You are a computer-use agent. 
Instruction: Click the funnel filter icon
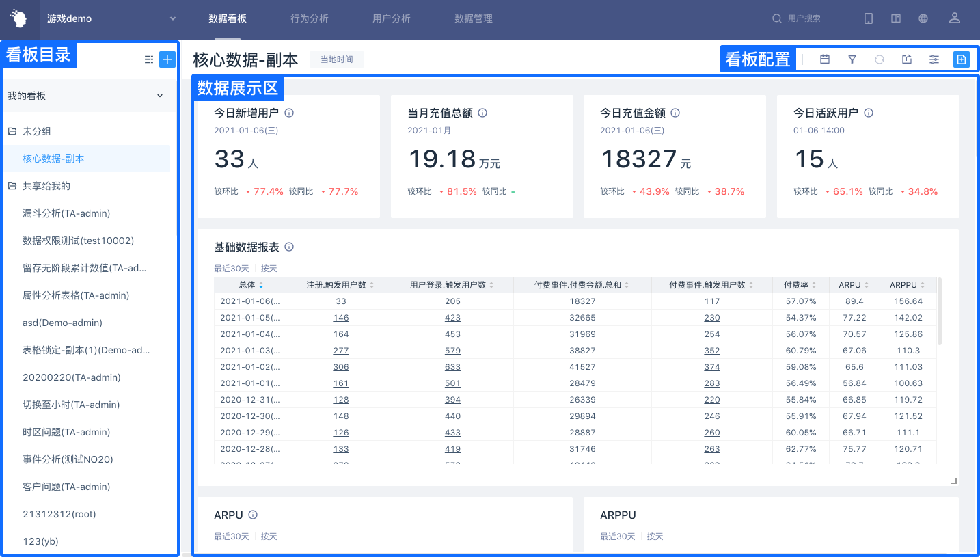pyautogui.click(x=852, y=59)
